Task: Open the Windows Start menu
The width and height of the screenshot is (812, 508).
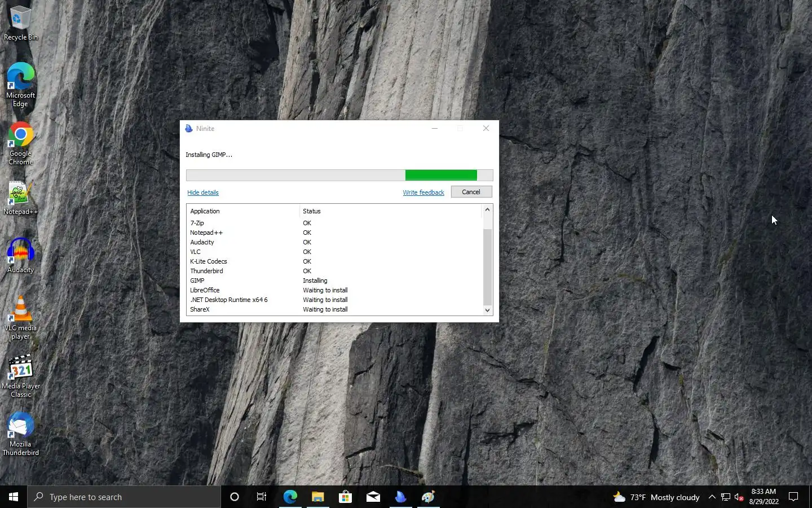Action: [x=14, y=497]
